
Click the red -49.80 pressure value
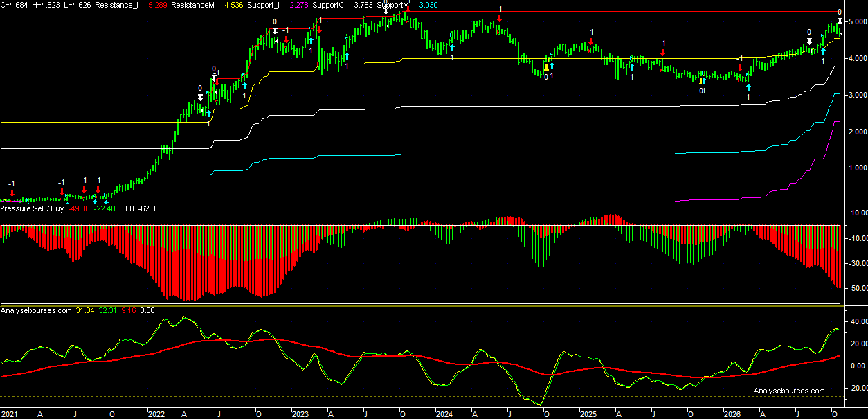pos(80,208)
